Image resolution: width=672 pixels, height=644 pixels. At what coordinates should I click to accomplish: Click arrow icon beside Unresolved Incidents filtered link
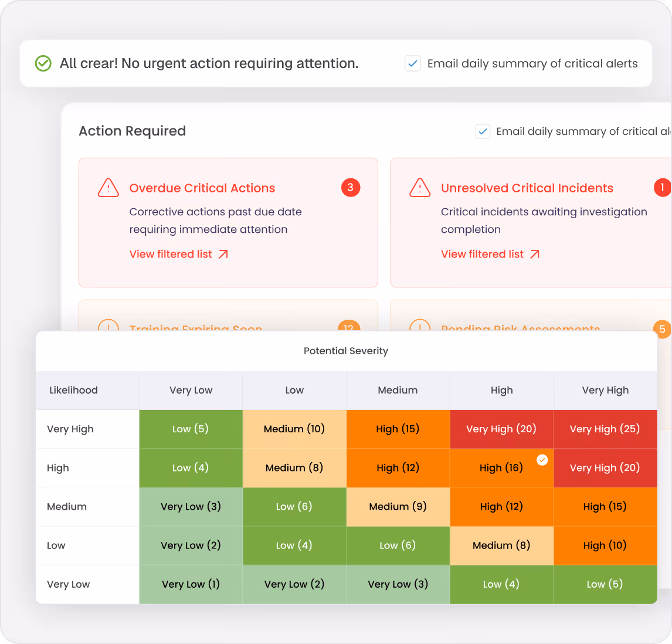click(535, 254)
